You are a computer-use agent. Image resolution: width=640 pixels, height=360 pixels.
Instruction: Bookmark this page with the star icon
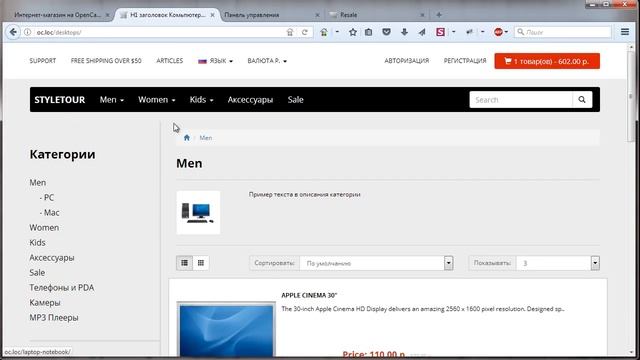(353, 32)
